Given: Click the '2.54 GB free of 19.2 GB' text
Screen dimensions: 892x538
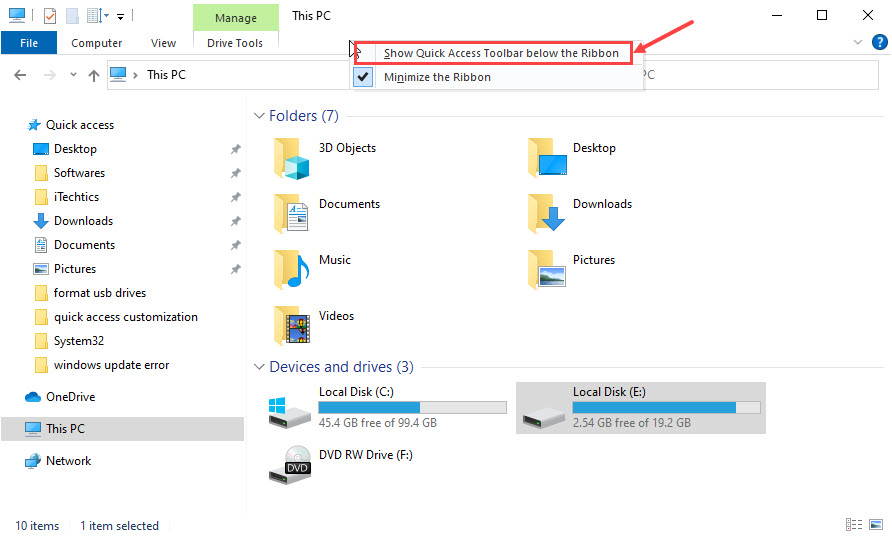Looking at the screenshot, I should (x=631, y=423).
